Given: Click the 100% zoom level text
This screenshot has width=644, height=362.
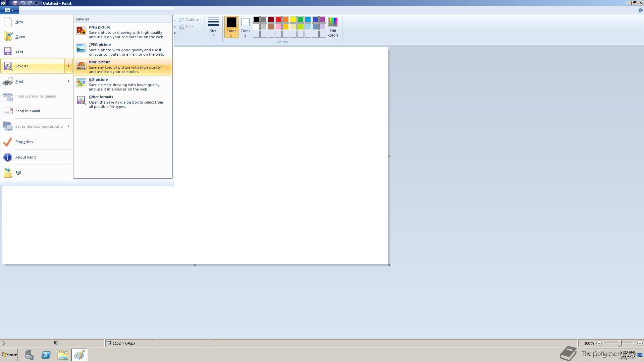Looking at the screenshot, I should [589, 343].
